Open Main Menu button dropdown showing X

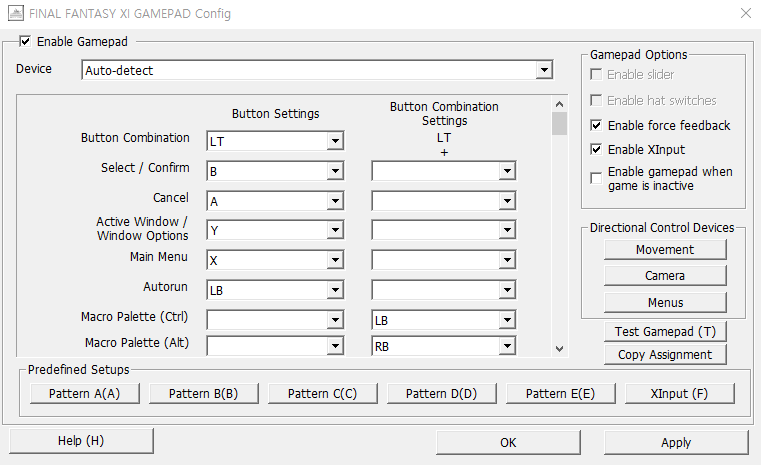[x=275, y=260]
